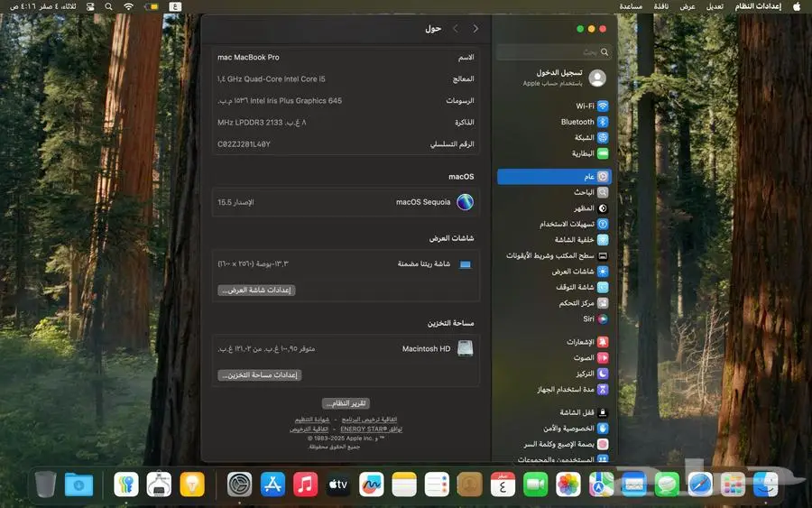Open تسهيلات الاستخدام (Accessibility) sidebar item
Image resolution: width=812 pixels, height=508 pixels.
coord(554,224)
